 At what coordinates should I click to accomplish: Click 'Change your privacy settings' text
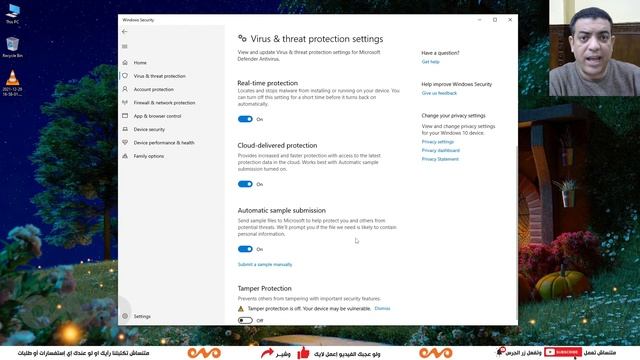(453, 116)
